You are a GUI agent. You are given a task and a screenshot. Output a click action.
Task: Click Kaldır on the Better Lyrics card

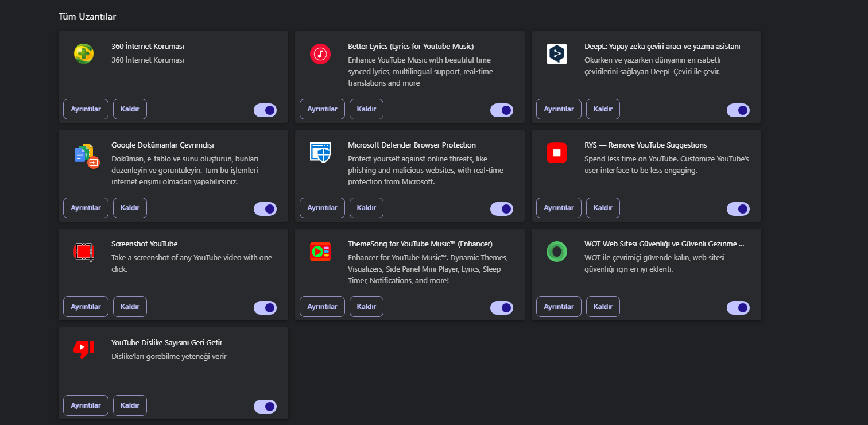click(x=366, y=109)
